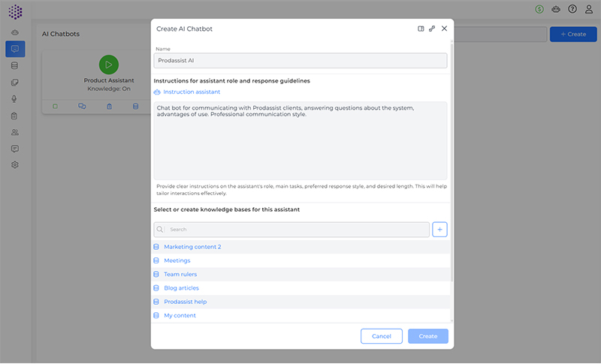
Task: Open the user profile icon
Action: 589,9
